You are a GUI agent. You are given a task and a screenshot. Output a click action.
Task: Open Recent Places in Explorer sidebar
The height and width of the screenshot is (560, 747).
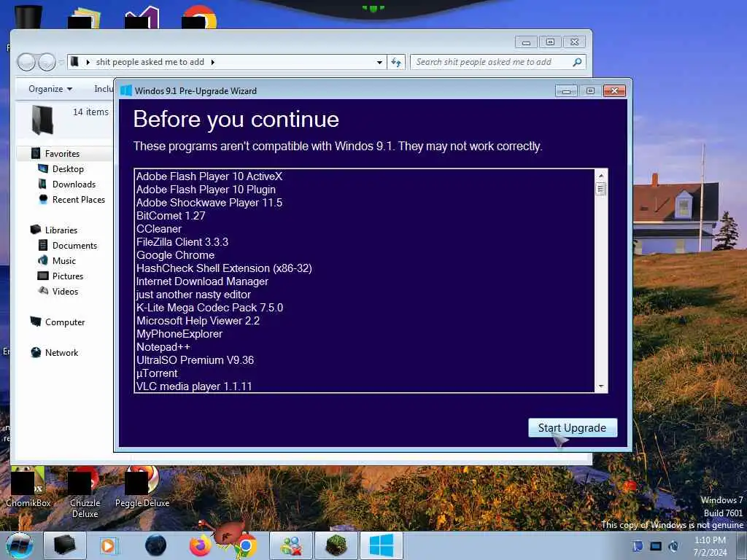[79, 200]
